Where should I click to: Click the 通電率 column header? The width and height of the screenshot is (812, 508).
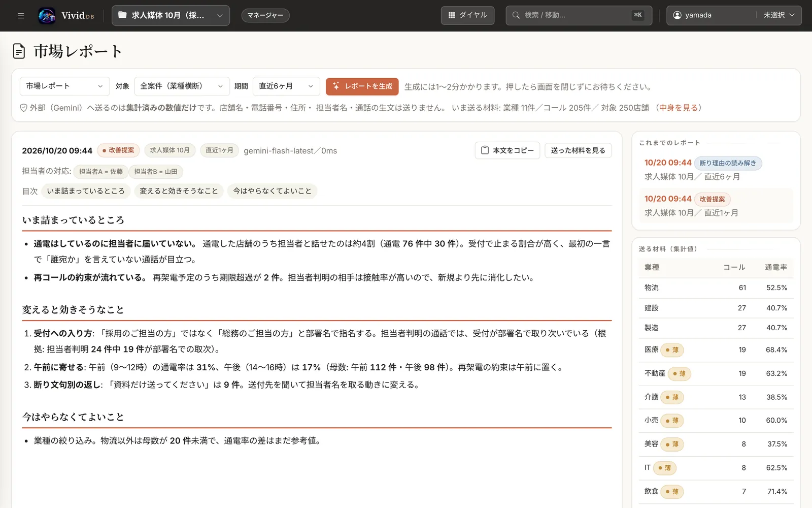pyautogui.click(x=776, y=267)
